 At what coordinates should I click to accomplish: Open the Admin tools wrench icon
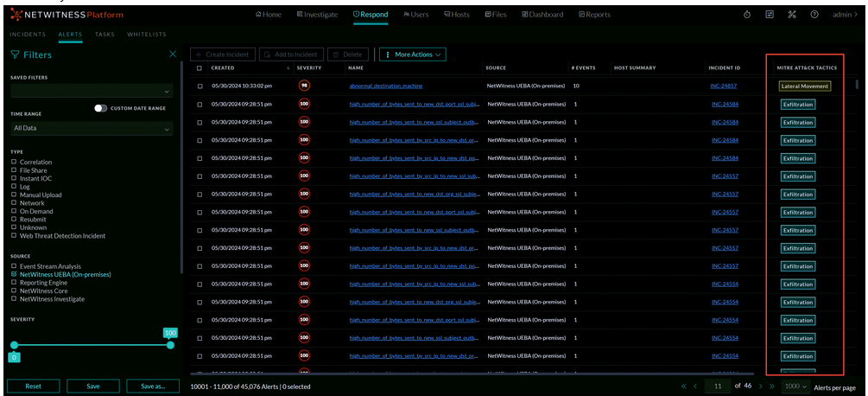pyautogui.click(x=792, y=15)
